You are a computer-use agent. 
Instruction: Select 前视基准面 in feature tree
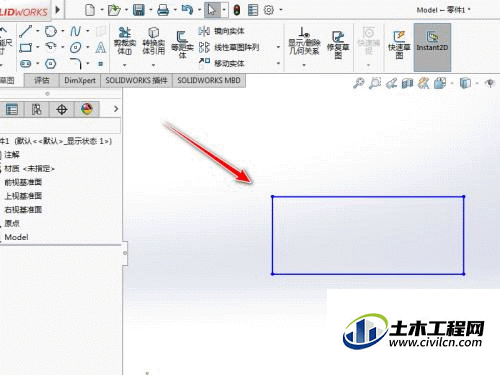click(23, 182)
